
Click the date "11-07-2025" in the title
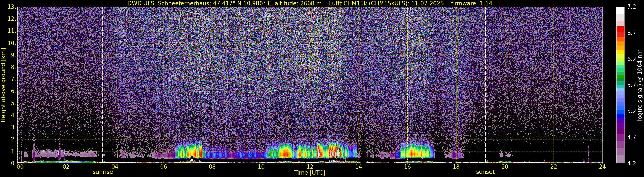point(428,3)
